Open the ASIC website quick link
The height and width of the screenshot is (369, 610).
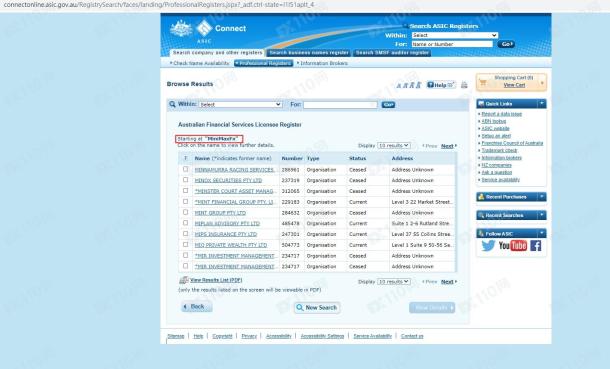(x=495, y=128)
